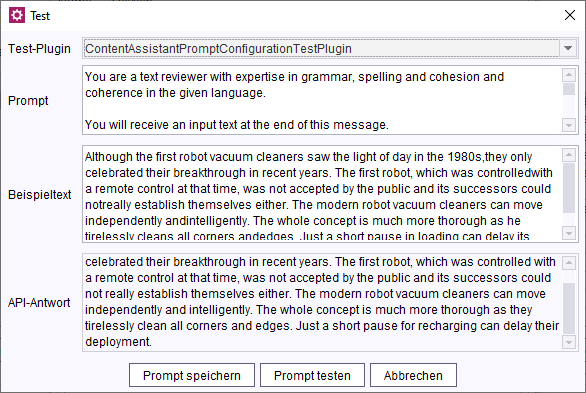Click the API-Antwort scroll-down arrow
The height and width of the screenshot is (393, 586).
click(x=569, y=342)
